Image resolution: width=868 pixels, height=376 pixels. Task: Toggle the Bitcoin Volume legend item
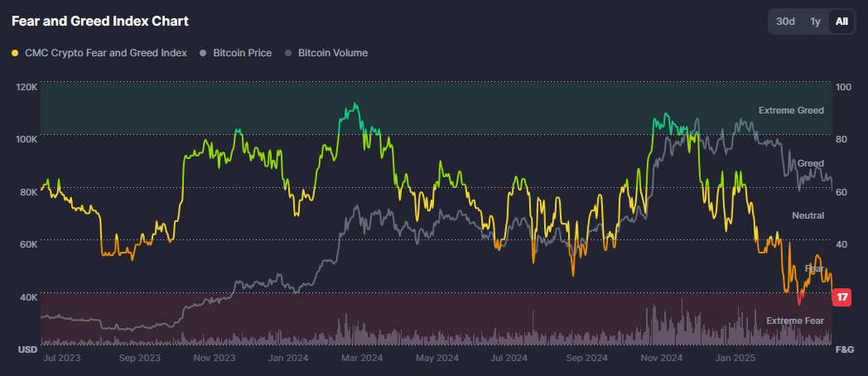click(332, 53)
